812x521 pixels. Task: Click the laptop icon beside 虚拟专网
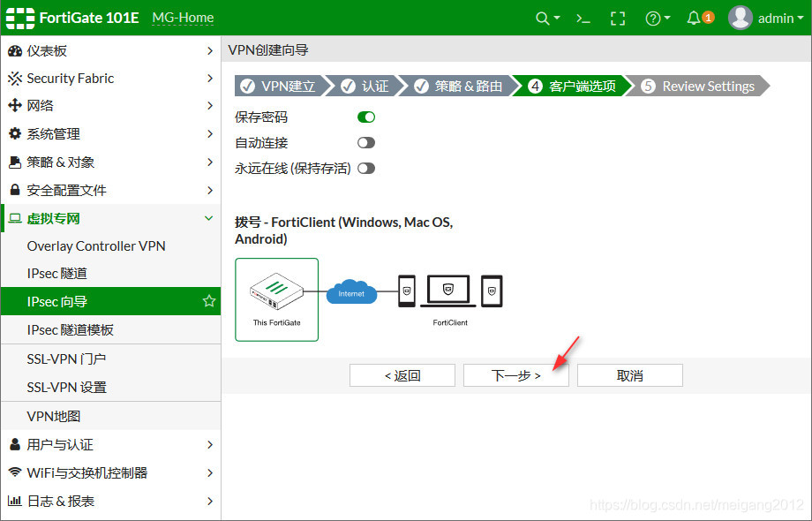pos(15,218)
